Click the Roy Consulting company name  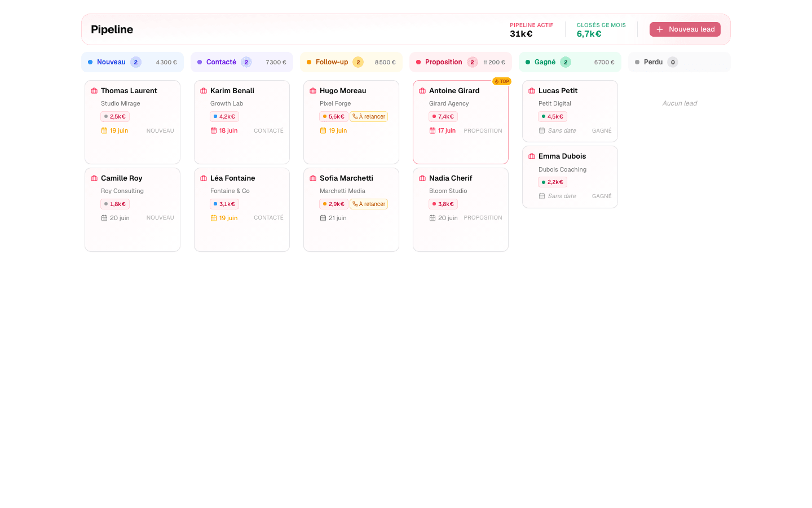pyautogui.click(x=122, y=191)
